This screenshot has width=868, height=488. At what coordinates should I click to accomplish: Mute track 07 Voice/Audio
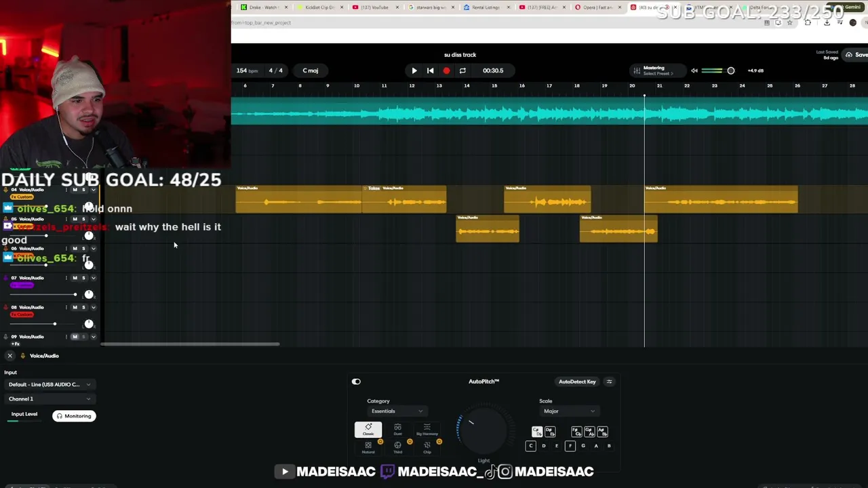coord(75,278)
